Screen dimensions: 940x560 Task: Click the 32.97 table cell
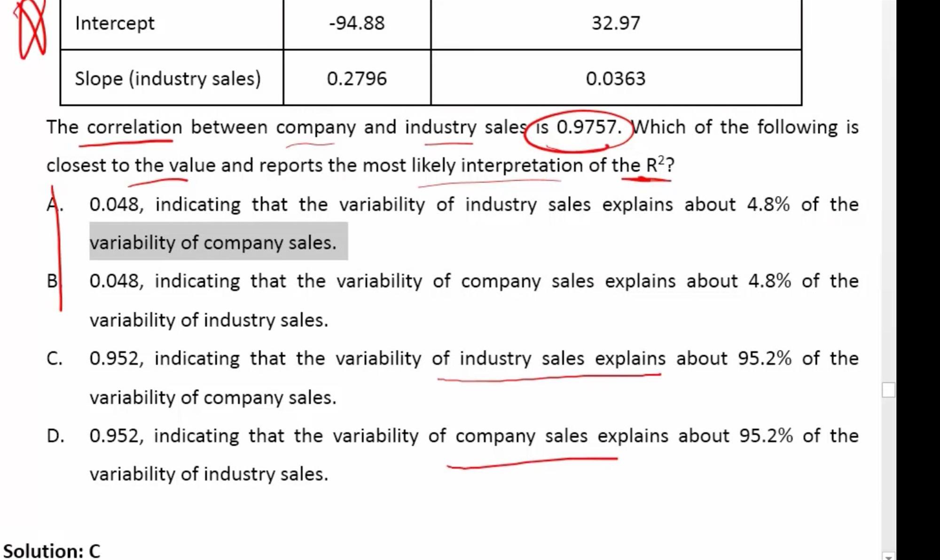[x=616, y=23]
